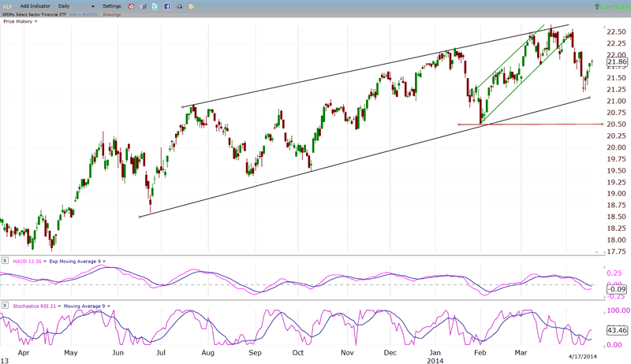Click the 21.86 current price label

[617, 61]
